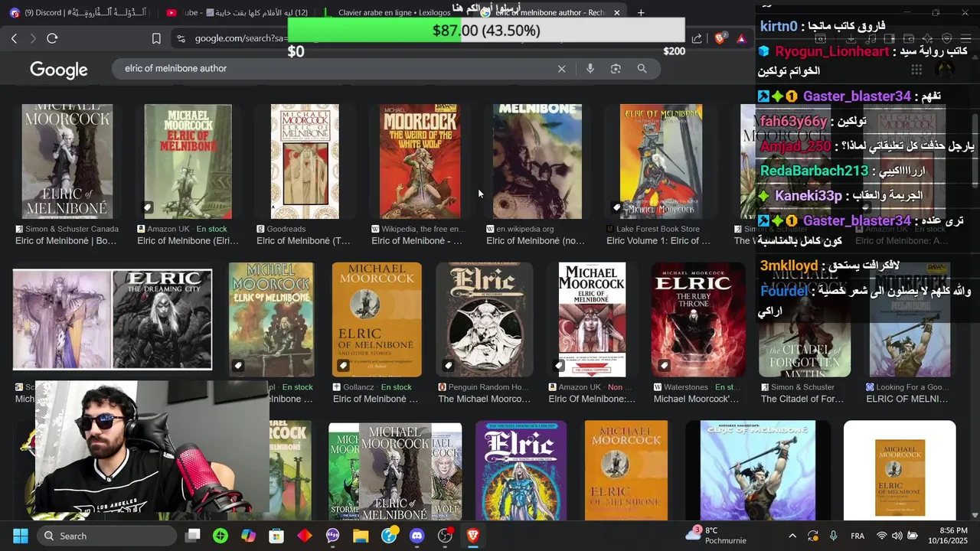Open the Windows Start menu
980x551 pixels.
[21, 536]
